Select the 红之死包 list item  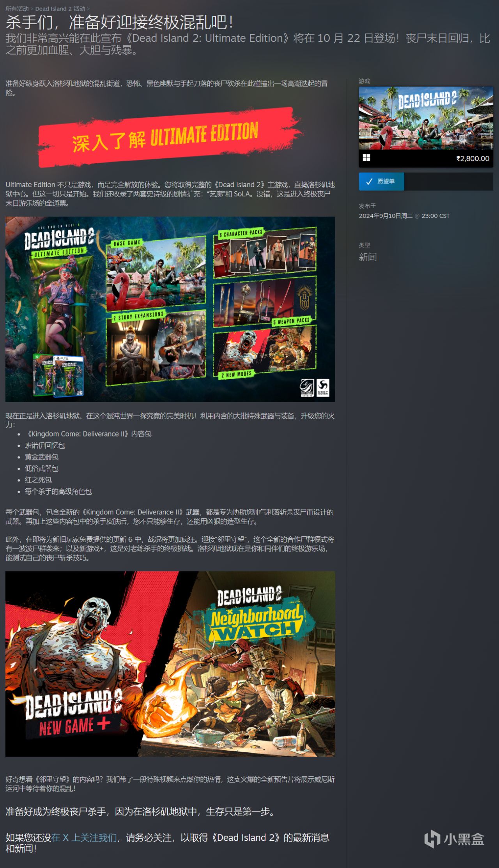coord(38,480)
